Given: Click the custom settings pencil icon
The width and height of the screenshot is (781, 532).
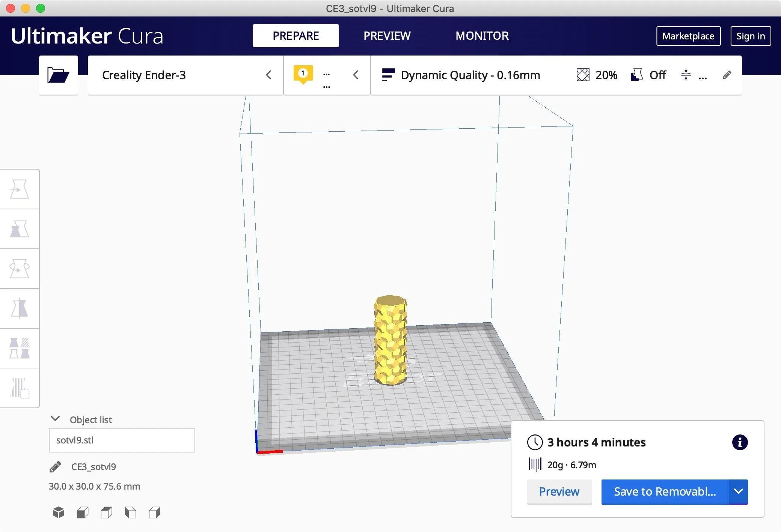Looking at the screenshot, I should [x=727, y=75].
